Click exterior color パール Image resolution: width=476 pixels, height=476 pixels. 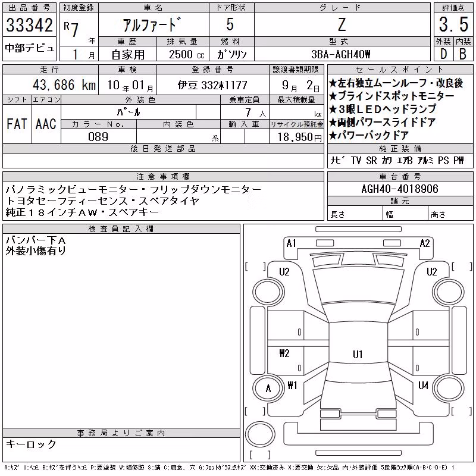pos(129,112)
